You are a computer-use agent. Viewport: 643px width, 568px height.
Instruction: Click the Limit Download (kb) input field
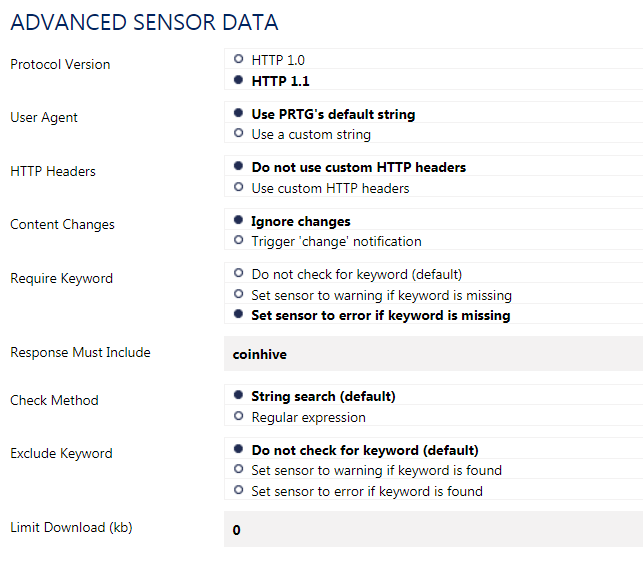point(433,529)
